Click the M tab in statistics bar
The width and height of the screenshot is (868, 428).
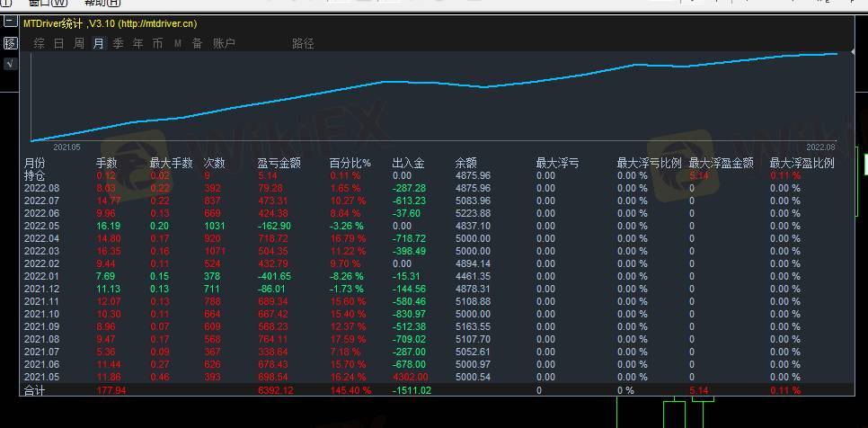[x=178, y=43]
